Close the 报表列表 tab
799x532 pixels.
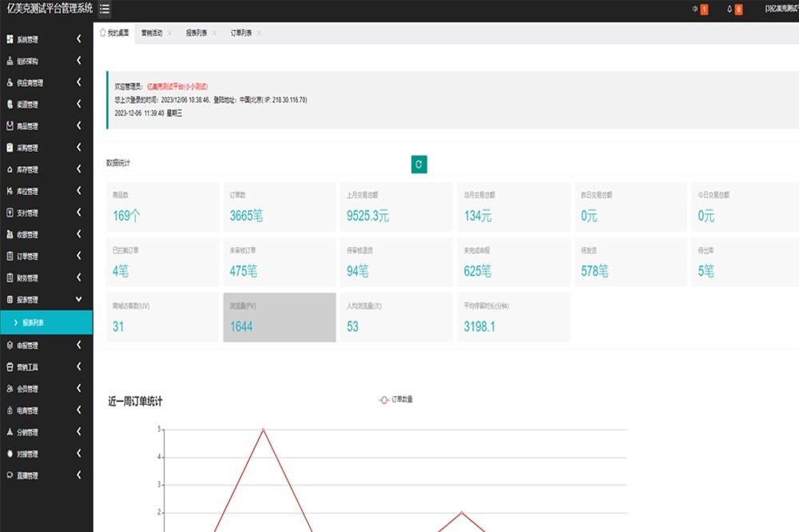[214, 34]
